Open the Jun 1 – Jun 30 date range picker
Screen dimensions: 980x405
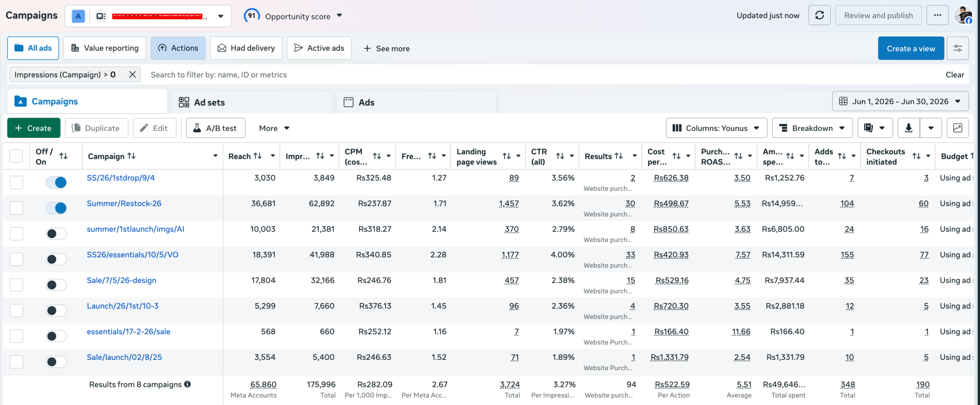[x=900, y=102]
